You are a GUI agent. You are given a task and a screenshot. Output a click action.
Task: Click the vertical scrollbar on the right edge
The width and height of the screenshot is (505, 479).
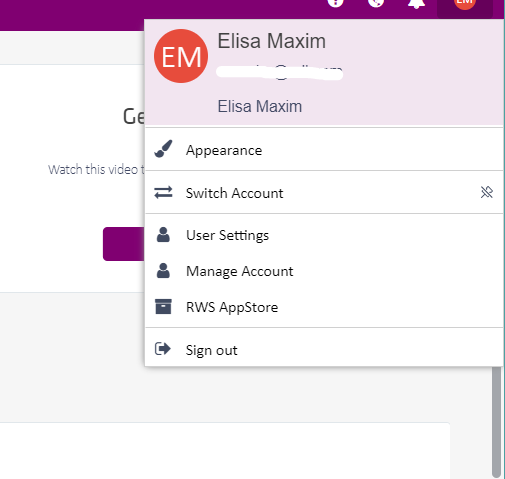pos(496,422)
